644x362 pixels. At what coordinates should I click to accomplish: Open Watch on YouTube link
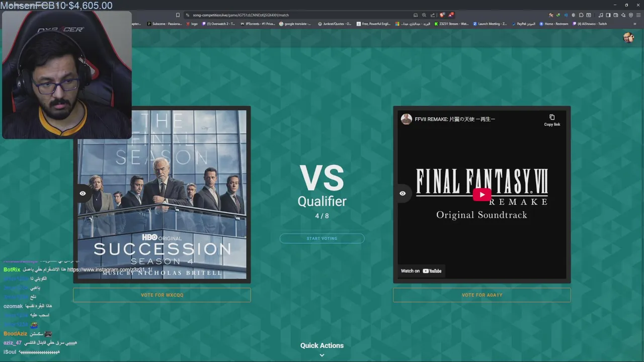click(x=421, y=271)
